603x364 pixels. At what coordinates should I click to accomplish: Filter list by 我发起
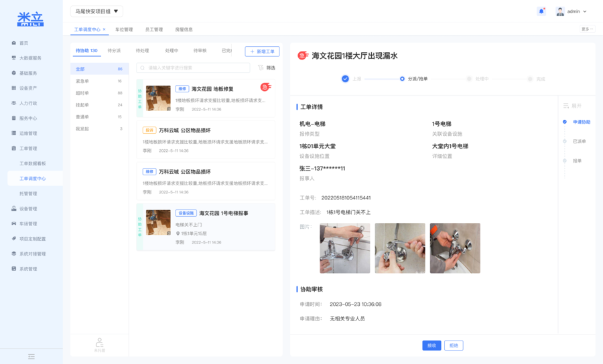coord(99,128)
